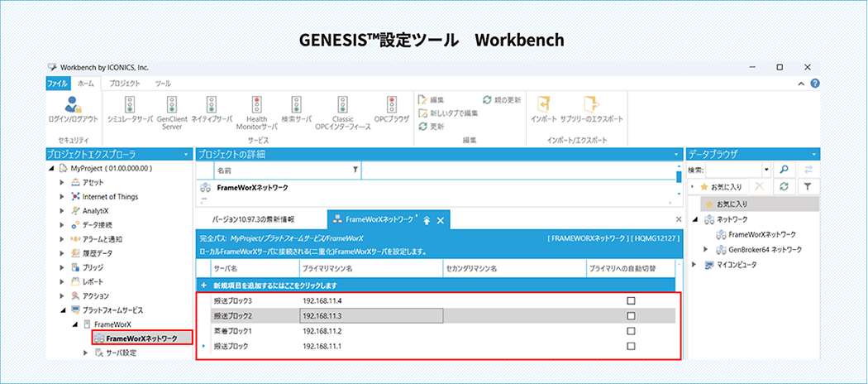The width and height of the screenshot is (868, 384).
Task: Open the OPCブラウザ service icon
Action: click(x=391, y=104)
